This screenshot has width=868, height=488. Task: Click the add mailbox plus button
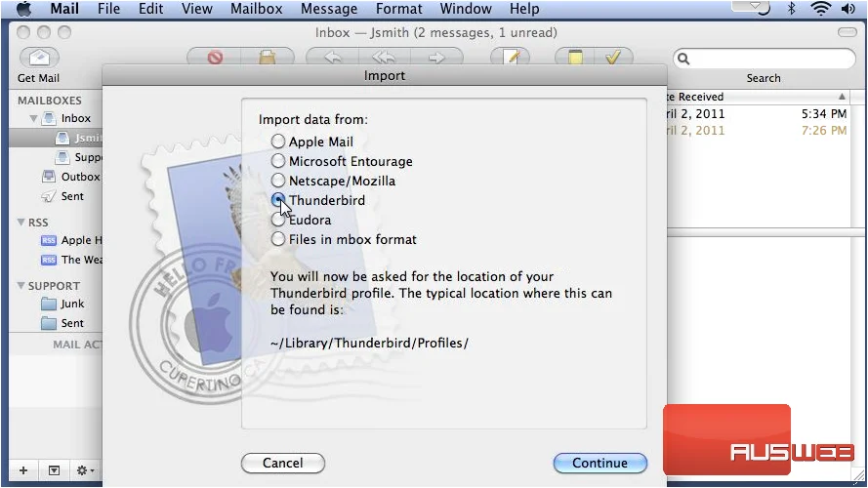(23, 470)
